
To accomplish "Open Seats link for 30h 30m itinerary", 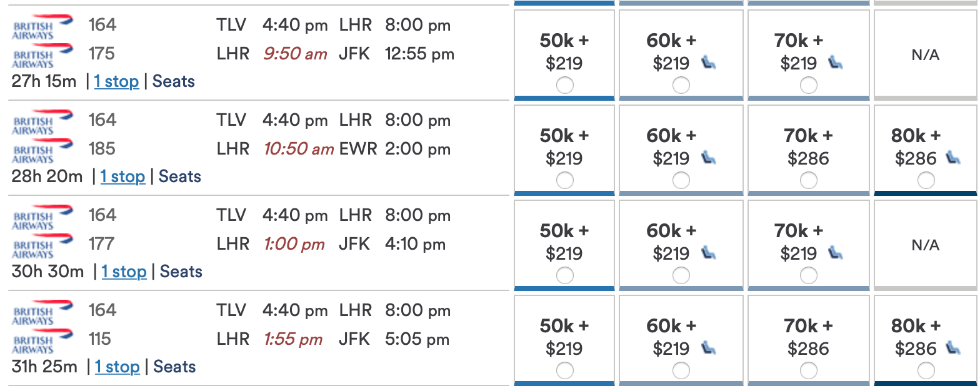I will [181, 272].
